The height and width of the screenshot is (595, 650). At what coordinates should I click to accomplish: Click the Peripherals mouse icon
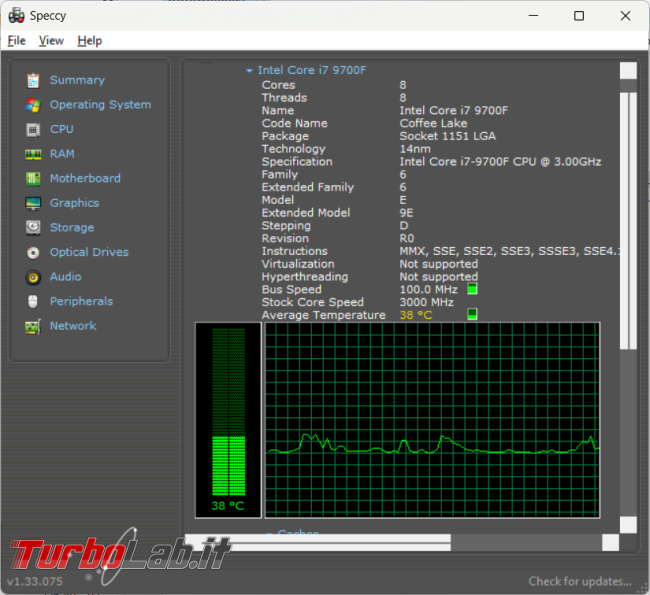(x=33, y=301)
